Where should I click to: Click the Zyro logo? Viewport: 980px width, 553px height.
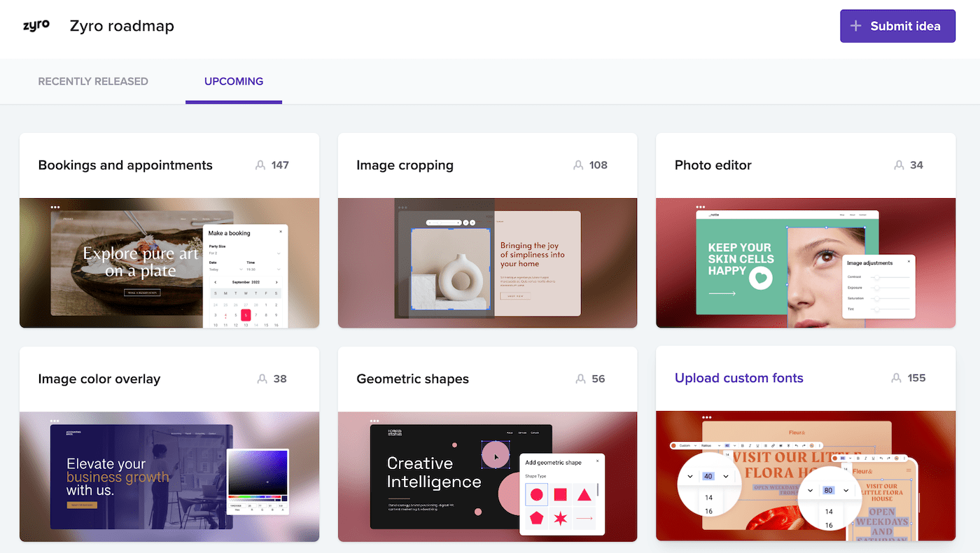36,26
